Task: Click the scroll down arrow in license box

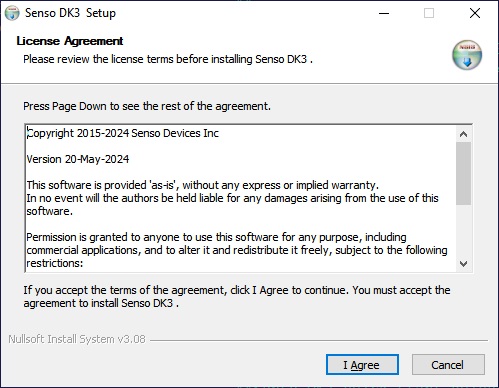Action: click(463, 264)
